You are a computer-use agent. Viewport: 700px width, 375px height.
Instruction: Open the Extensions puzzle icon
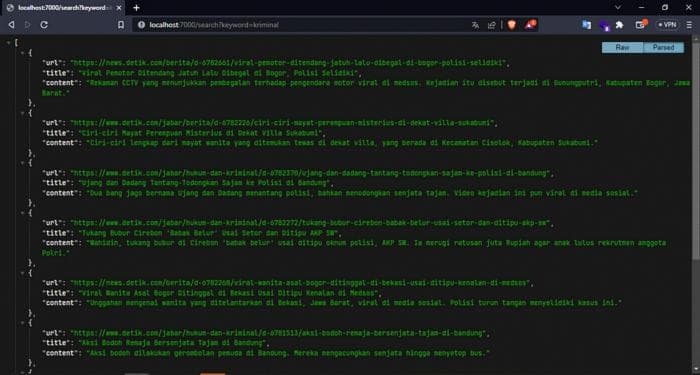(x=619, y=25)
